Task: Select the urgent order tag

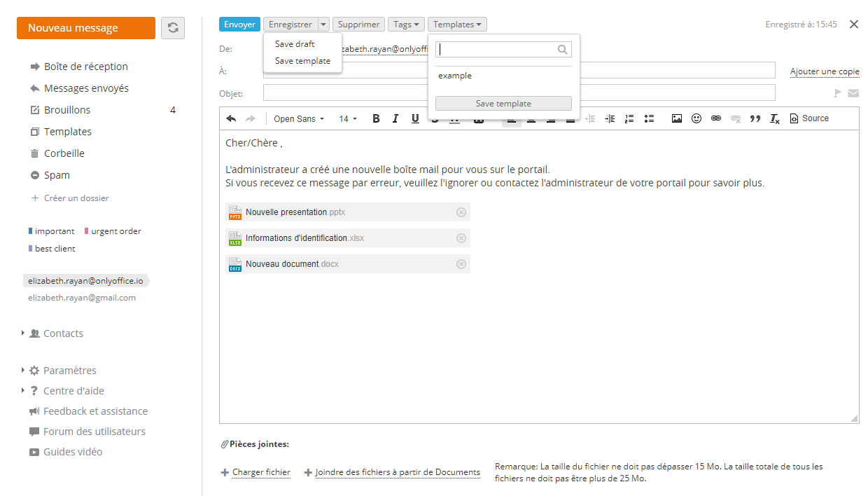Action: click(x=115, y=231)
